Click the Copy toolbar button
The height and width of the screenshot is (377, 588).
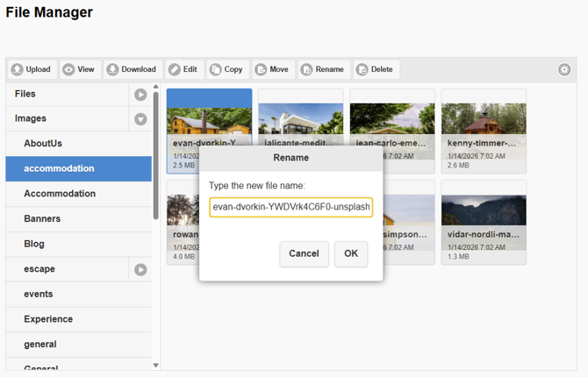coord(227,69)
